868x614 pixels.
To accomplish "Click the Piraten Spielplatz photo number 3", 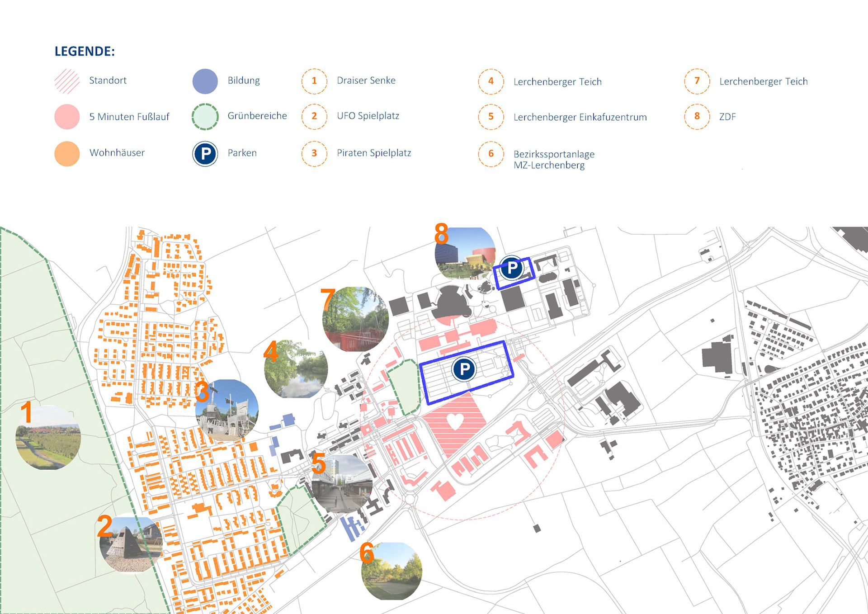I will pyautogui.click(x=227, y=411).
